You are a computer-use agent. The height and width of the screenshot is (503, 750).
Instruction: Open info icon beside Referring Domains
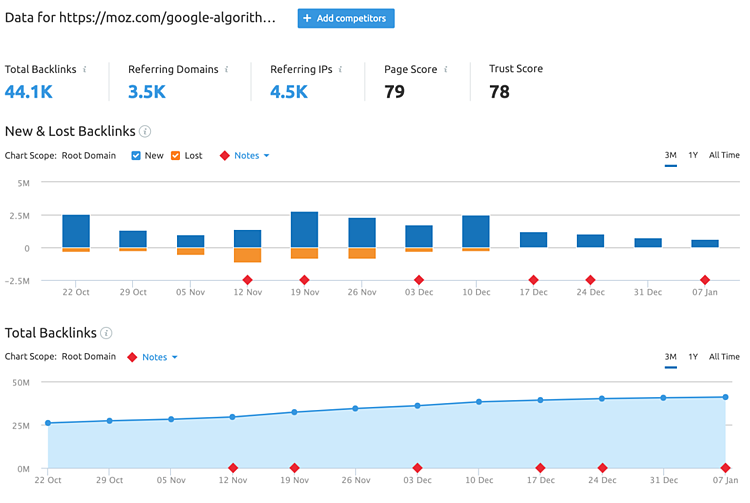227,69
